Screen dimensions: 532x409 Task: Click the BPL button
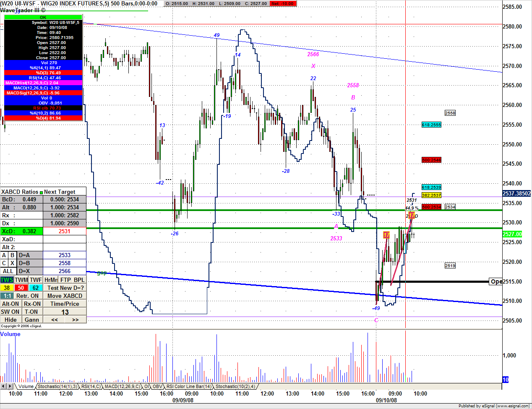coord(79,280)
